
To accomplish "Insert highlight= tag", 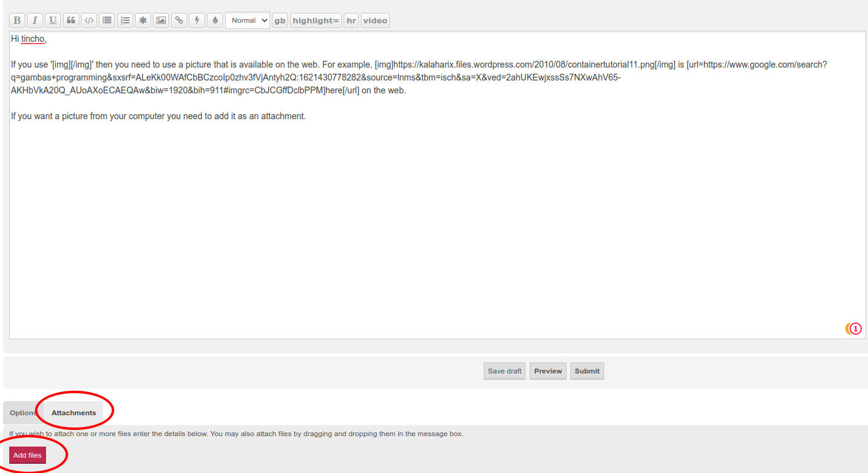I will [x=316, y=20].
